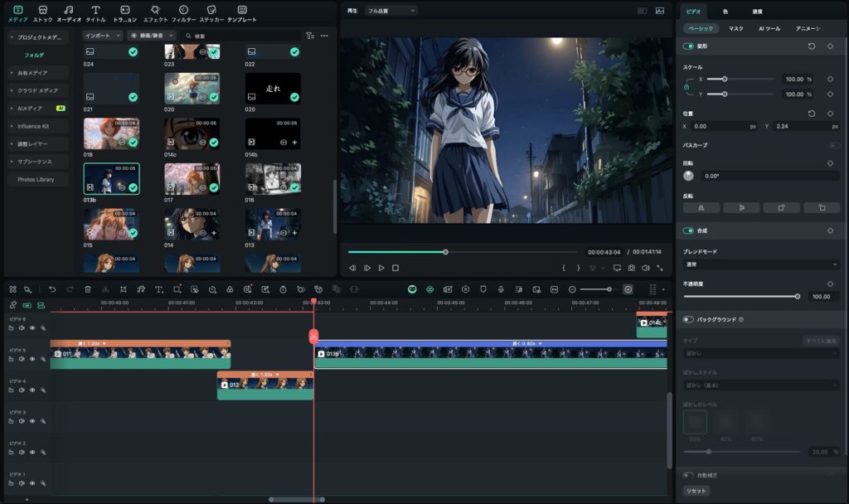Click the link unlink icon at timeline left
This screenshot has height=504, width=849.
13,305
